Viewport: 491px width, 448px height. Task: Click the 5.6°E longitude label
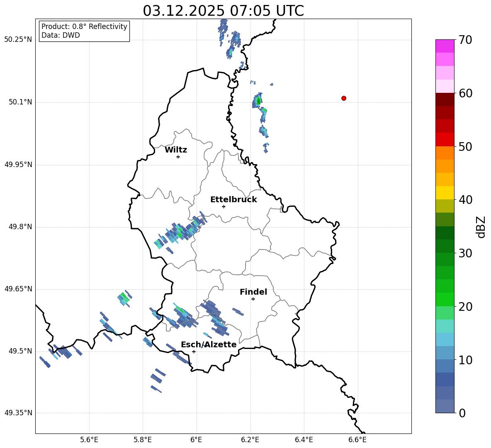pos(89,440)
